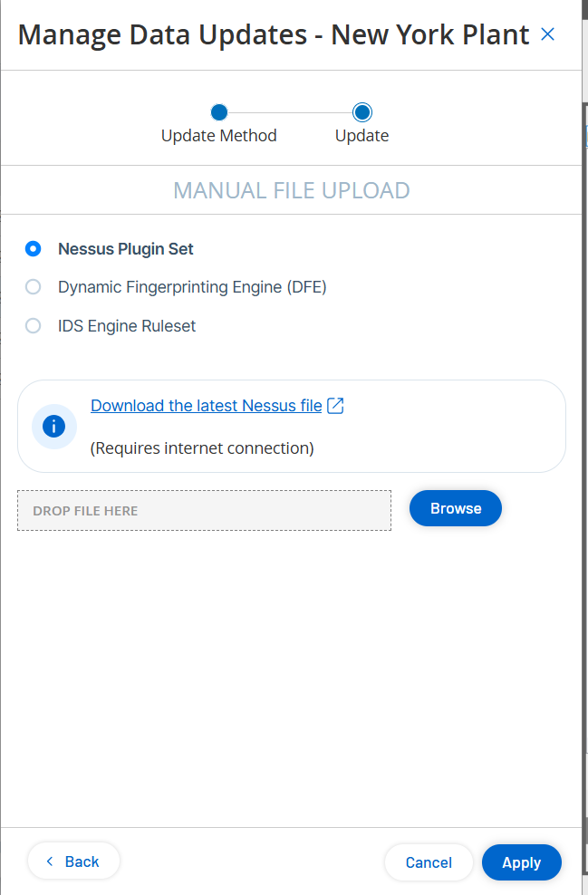The image size is (588, 895).
Task: Select the Nessus Plugin Set radio button
Action: pyautogui.click(x=34, y=248)
